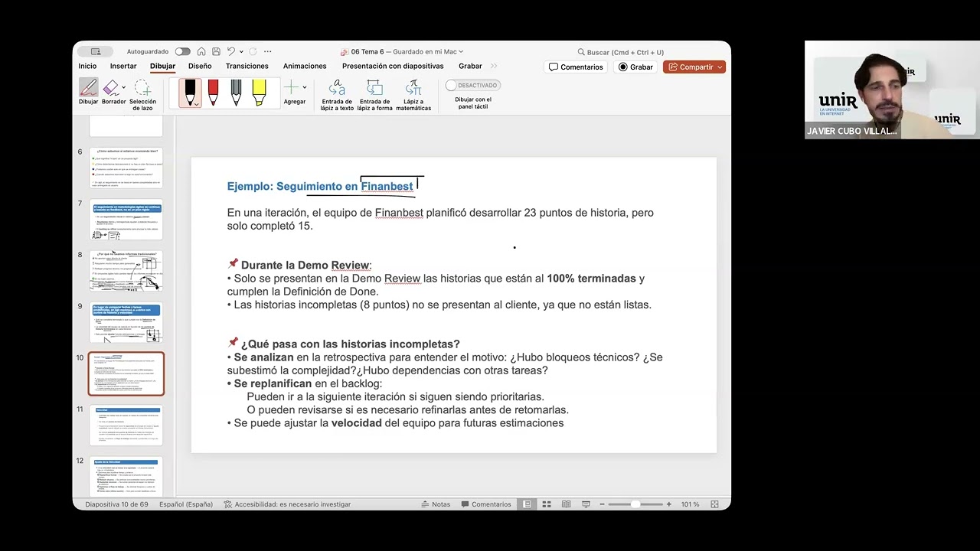Click the 101 % zoom level
This screenshot has width=980, height=551.
pyautogui.click(x=690, y=504)
